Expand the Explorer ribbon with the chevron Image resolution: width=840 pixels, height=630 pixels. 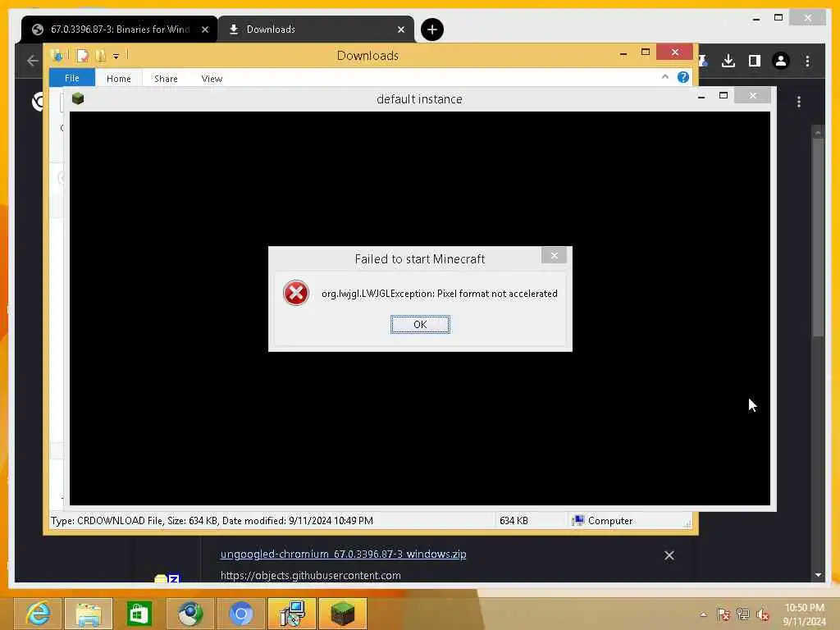[664, 77]
